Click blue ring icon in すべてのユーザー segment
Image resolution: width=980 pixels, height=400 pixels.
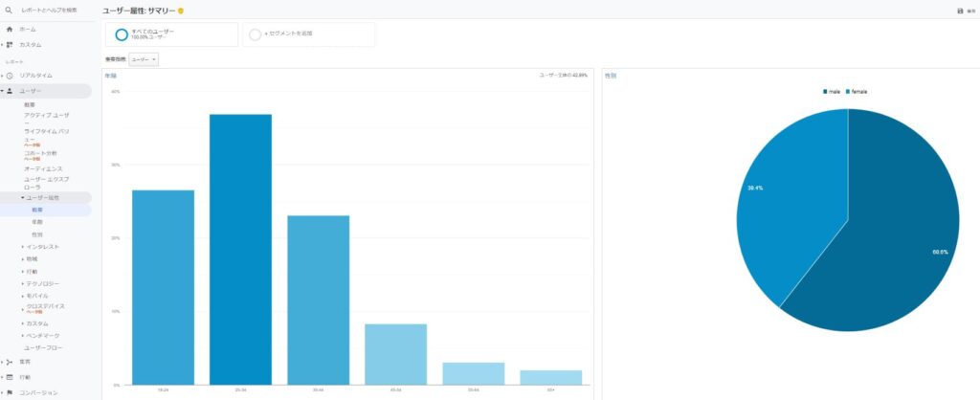(x=122, y=34)
